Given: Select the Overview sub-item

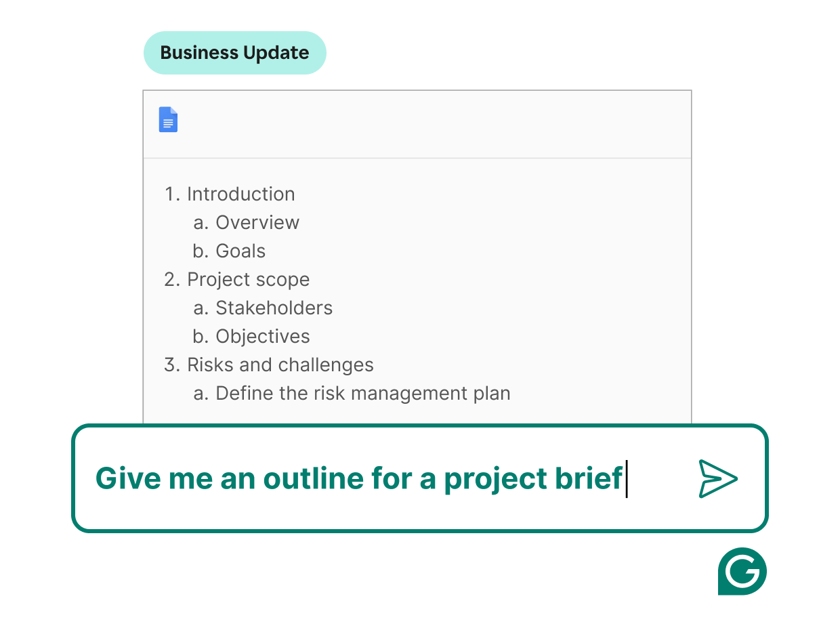Looking at the screenshot, I should click(x=257, y=222).
